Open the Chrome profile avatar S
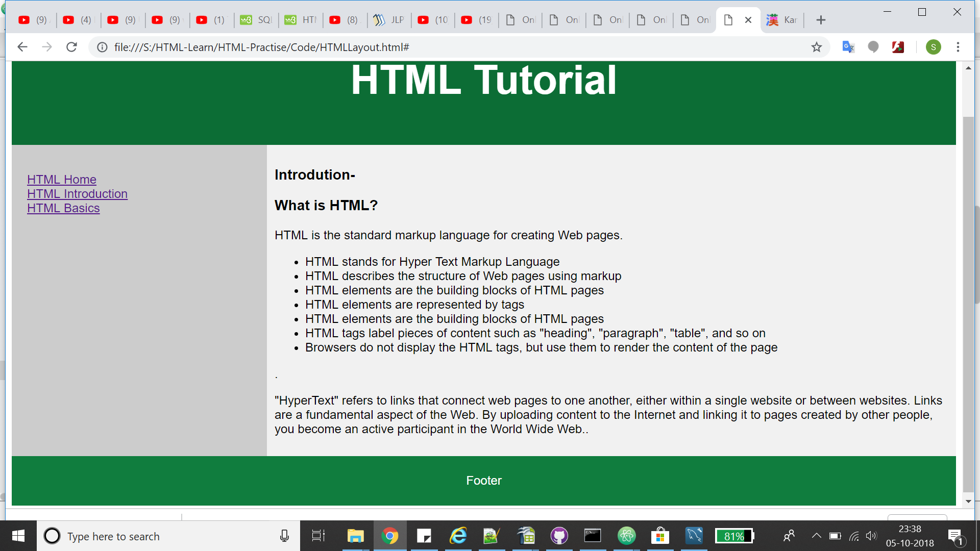Image resolution: width=980 pixels, height=551 pixels. pyautogui.click(x=934, y=47)
